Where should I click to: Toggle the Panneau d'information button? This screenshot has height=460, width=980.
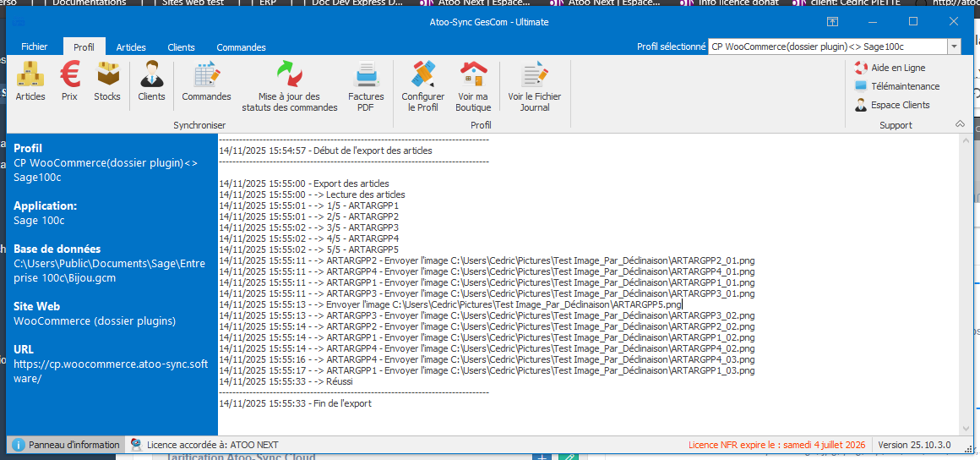(x=66, y=444)
